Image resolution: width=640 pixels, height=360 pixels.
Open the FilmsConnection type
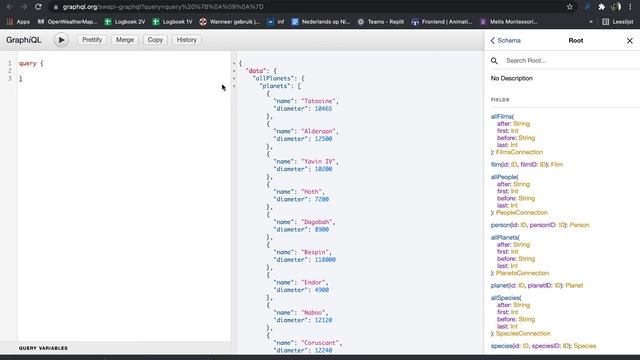point(519,152)
